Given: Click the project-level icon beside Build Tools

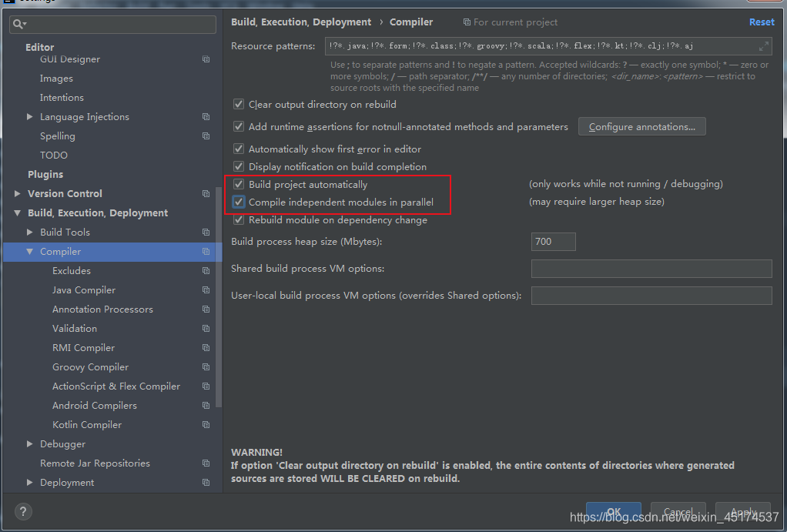Looking at the screenshot, I should [x=206, y=233].
